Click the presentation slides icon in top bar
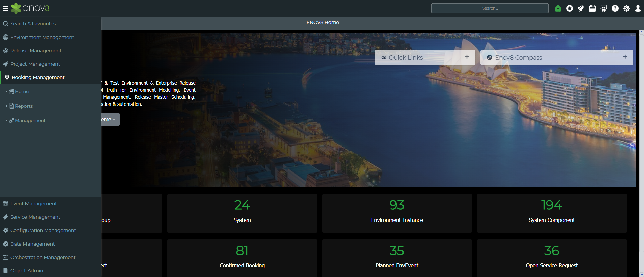This screenshot has height=277, width=644. tap(604, 8)
